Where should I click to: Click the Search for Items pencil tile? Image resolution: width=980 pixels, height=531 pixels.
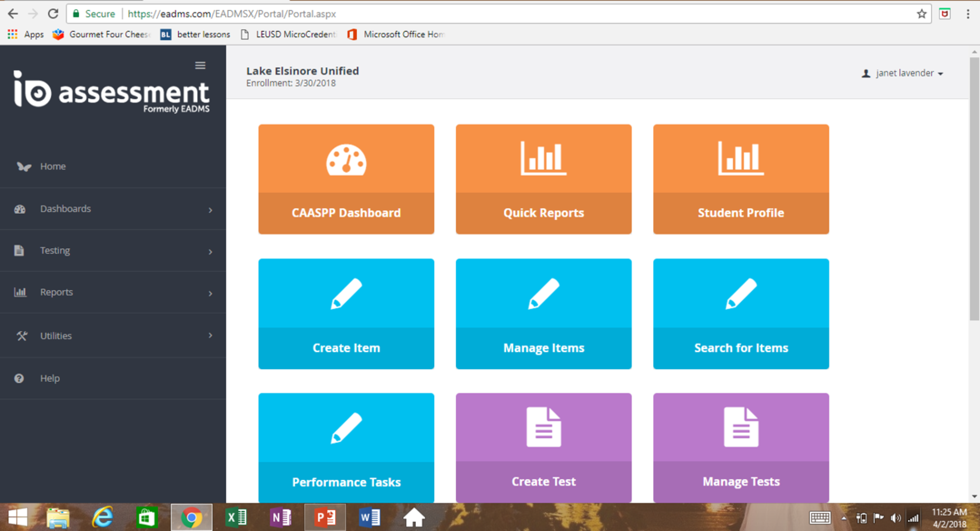pyautogui.click(x=740, y=314)
